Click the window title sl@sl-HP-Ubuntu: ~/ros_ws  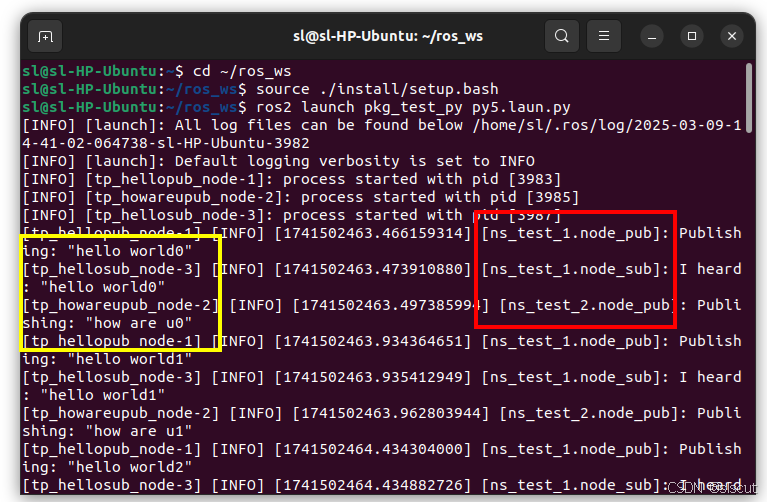388,36
